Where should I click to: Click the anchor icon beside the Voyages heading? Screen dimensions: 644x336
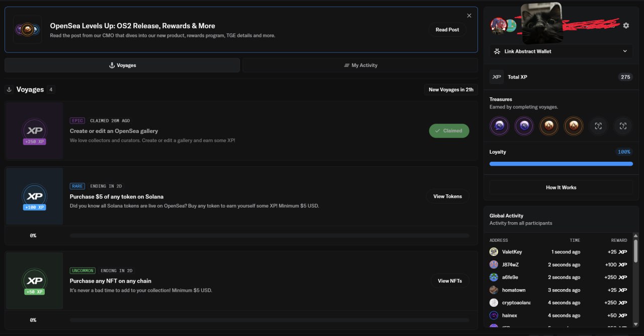click(9, 90)
